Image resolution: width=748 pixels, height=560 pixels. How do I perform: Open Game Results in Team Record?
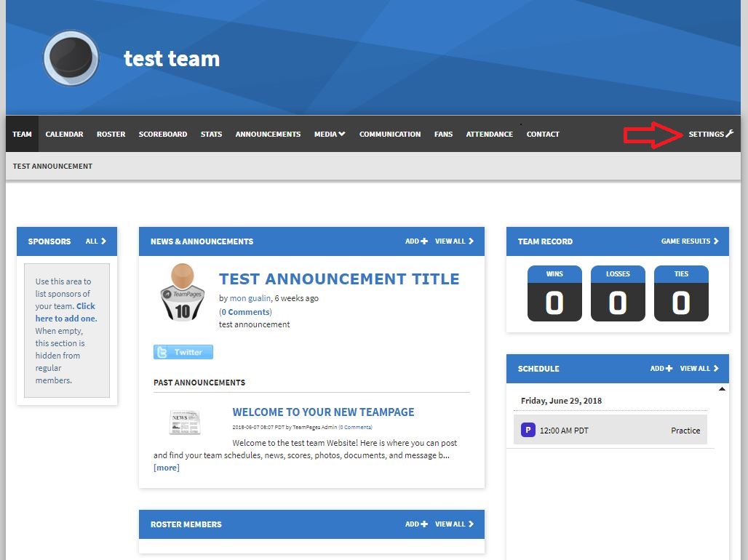pyautogui.click(x=689, y=241)
